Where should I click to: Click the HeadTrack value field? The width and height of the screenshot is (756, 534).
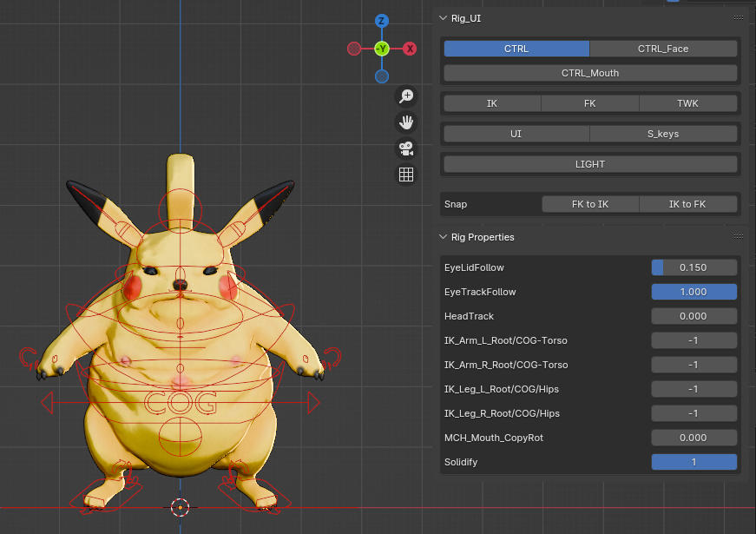[694, 316]
